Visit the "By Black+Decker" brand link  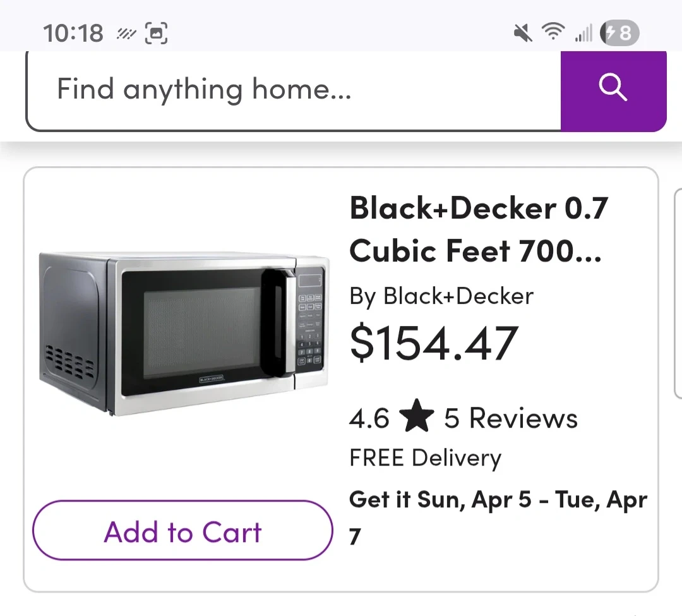[441, 296]
